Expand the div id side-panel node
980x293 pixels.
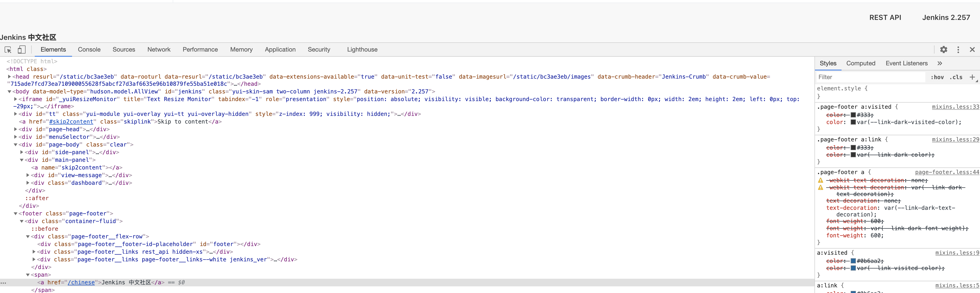click(22, 152)
